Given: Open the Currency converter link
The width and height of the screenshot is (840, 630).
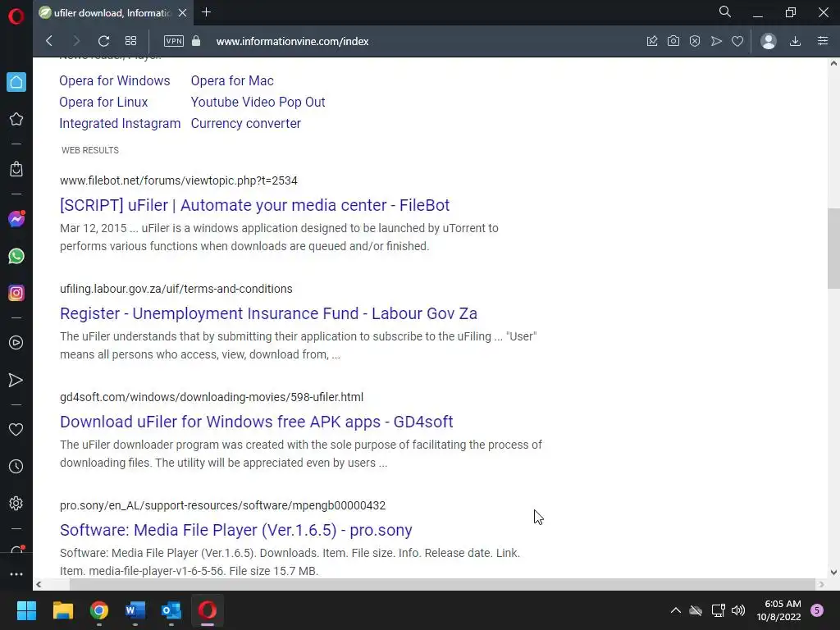Looking at the screenshot, I should [x=246, y=124].
